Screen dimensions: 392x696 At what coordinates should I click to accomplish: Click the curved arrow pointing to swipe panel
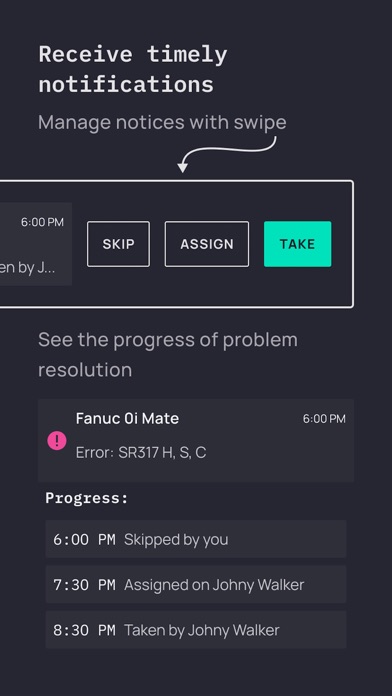[x=227, y=154]
